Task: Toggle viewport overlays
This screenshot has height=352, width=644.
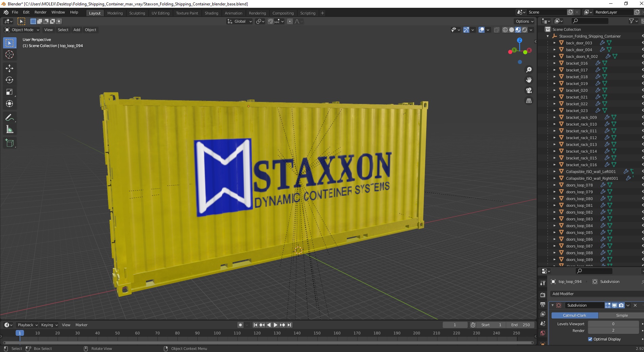Action: pyautogui.click(x=481, y=30)
